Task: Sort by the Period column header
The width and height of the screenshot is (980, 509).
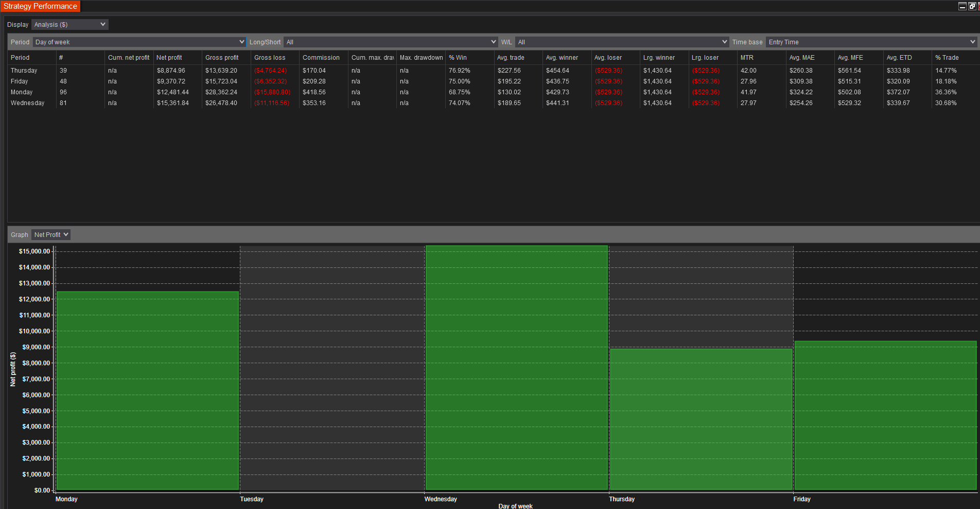Action: pyautogui.click(x=31, y=58)
